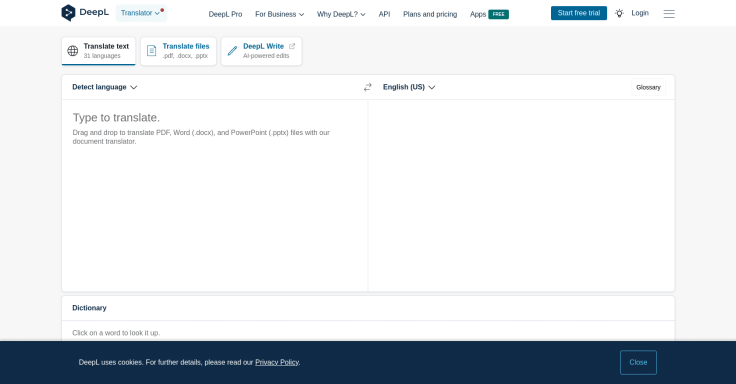The width and height of the screenshot is (736, 384).
Task: Close the cookie banner
Action: 638,362
